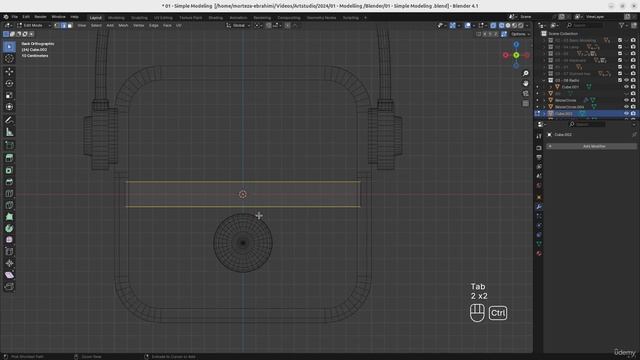Select the Transform tool

point(9,107)
